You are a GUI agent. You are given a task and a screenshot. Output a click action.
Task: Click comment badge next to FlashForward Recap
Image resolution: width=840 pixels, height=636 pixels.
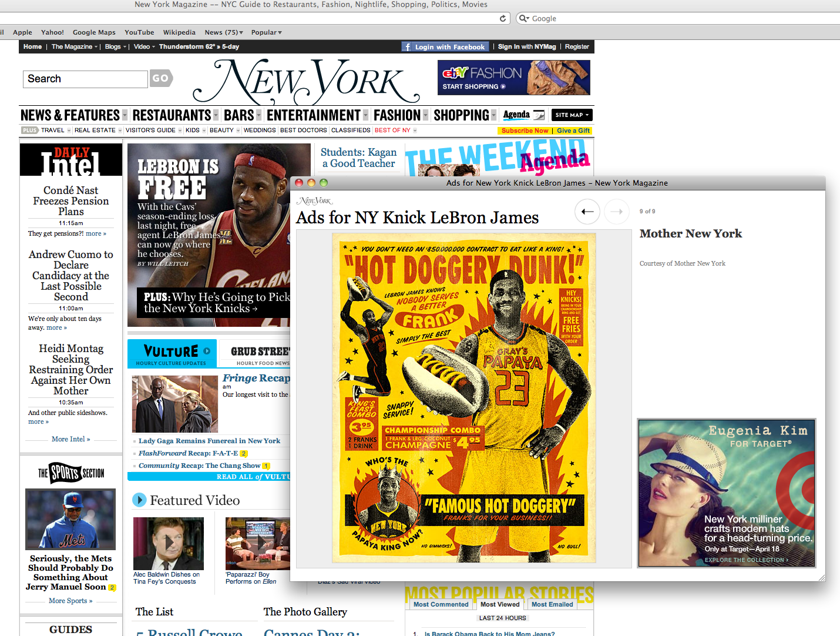[x=244, y=454]
